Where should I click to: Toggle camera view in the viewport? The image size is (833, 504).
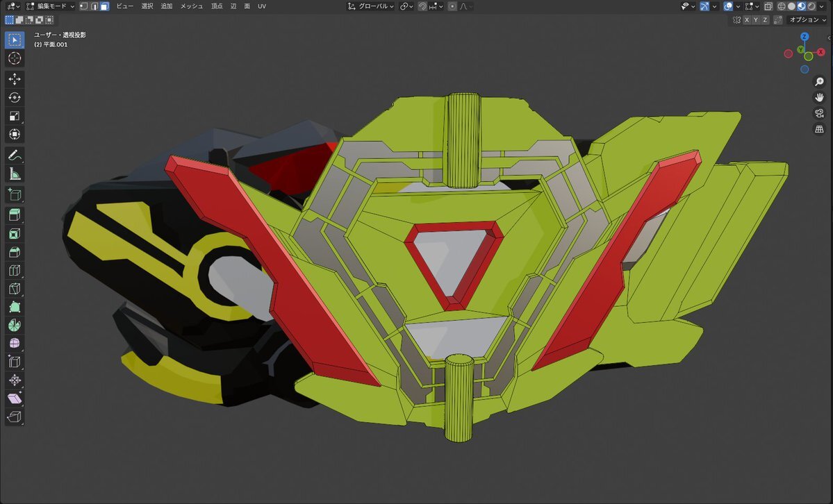pyautogui.click(x=819, y=114)
